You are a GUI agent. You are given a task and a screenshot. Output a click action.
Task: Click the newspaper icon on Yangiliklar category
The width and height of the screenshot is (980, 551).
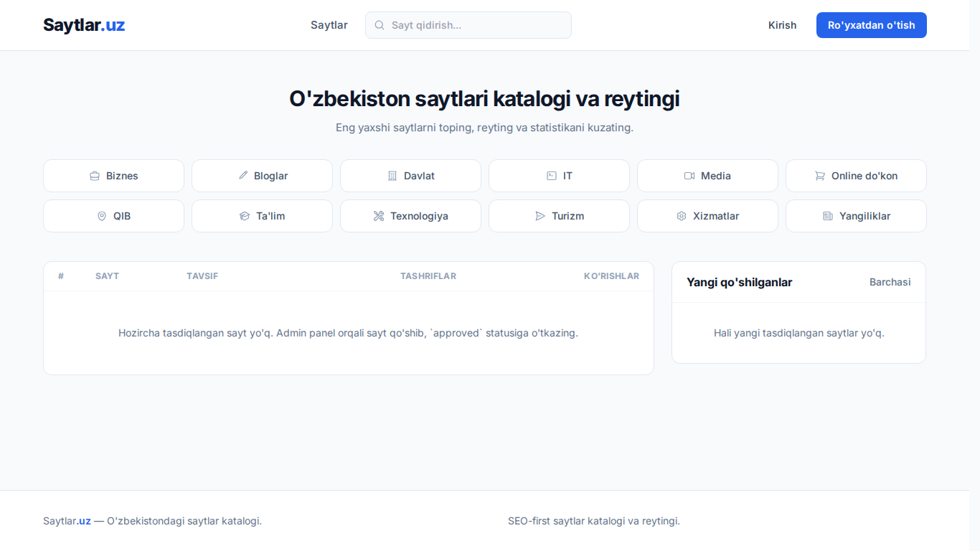(x=828, y=216)
